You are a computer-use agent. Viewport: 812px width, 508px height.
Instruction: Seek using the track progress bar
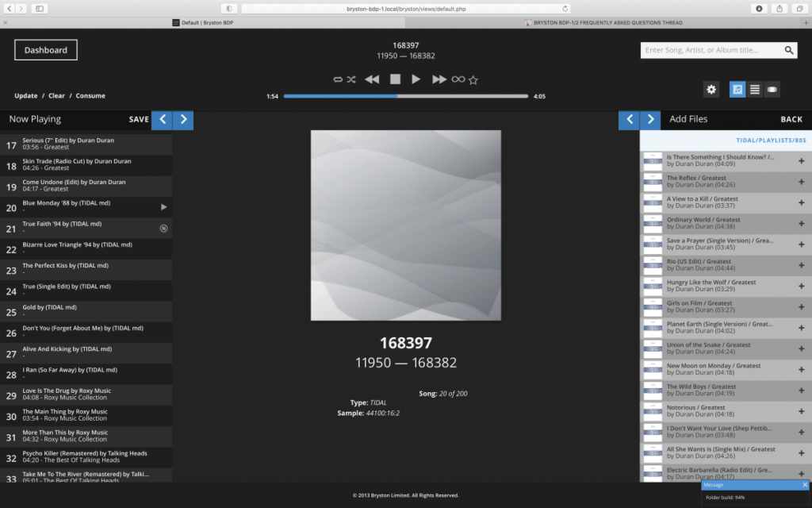[405, 96]
